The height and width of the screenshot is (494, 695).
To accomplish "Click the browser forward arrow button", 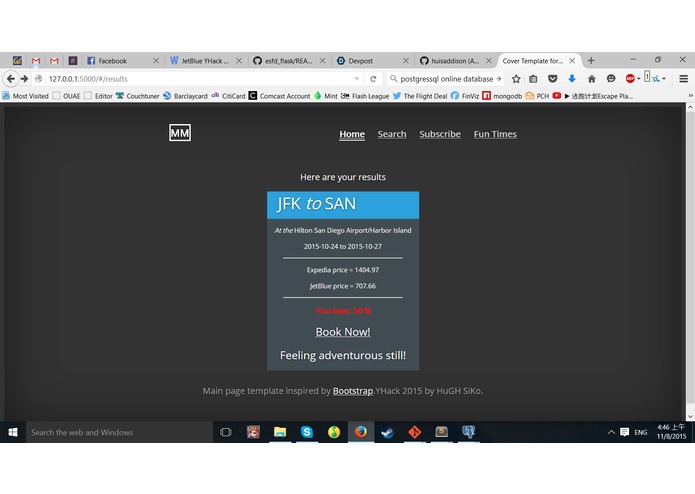I will [x=24, y=79].
